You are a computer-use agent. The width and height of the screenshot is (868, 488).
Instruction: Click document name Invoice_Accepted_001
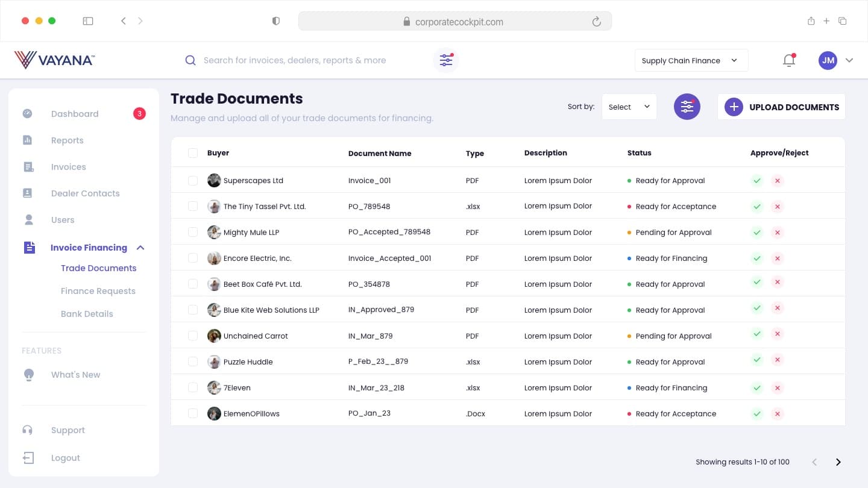coord(390,258)
